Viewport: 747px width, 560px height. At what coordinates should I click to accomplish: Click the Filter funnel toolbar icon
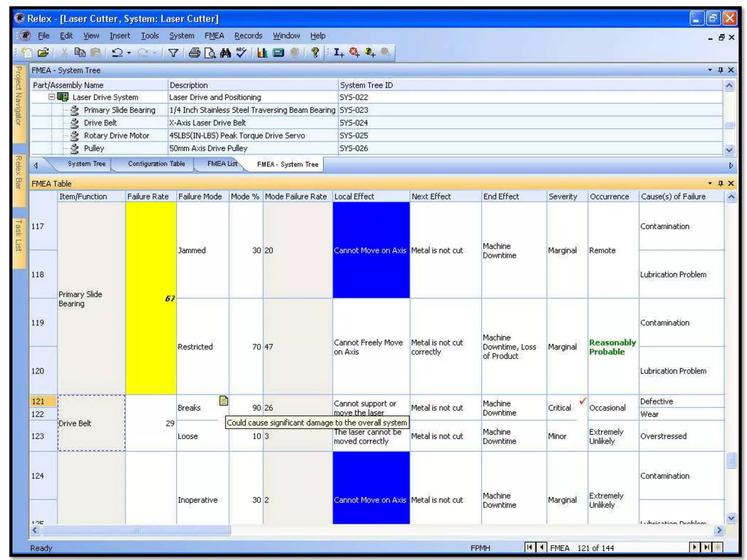[x=173, y=53]
